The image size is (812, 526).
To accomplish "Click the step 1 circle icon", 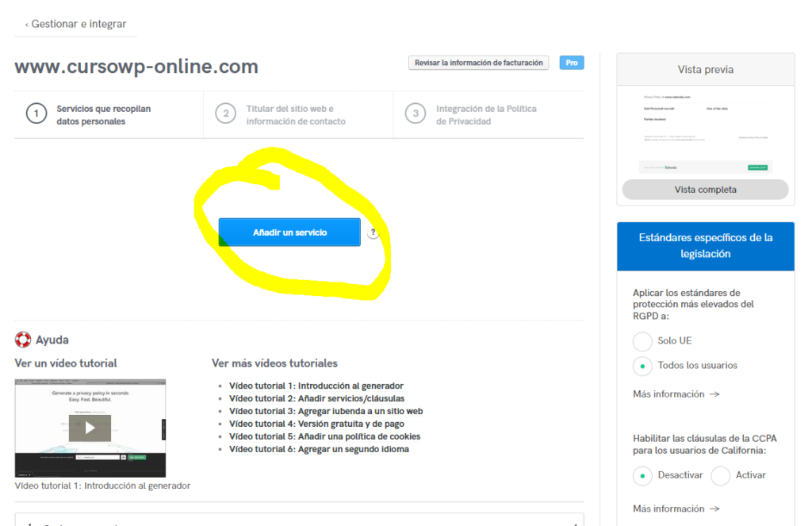I will click(x=36, y=113).
